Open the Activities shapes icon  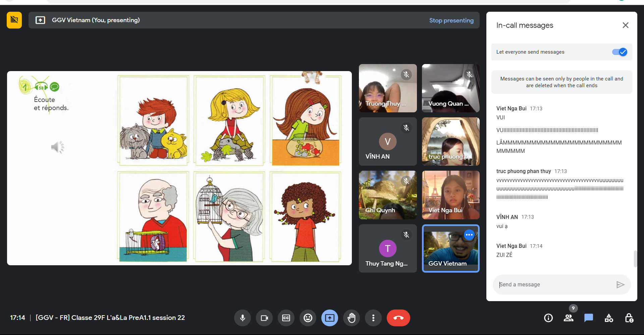coord(609,318)
